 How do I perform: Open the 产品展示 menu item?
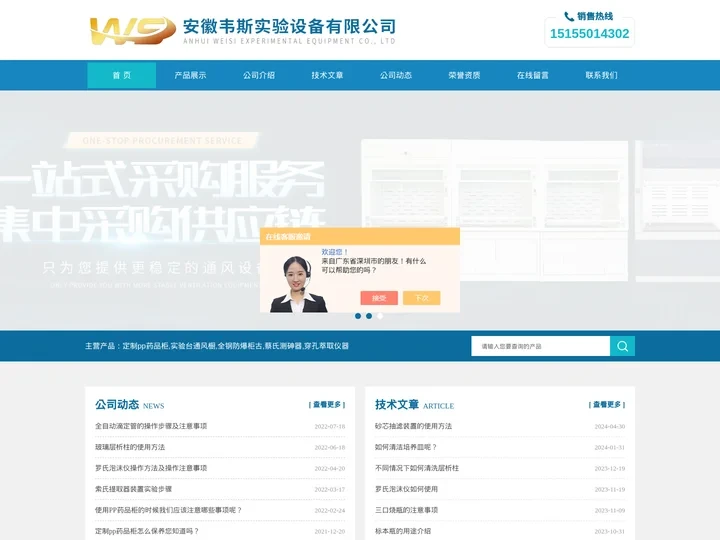click(x=190, y=75)
